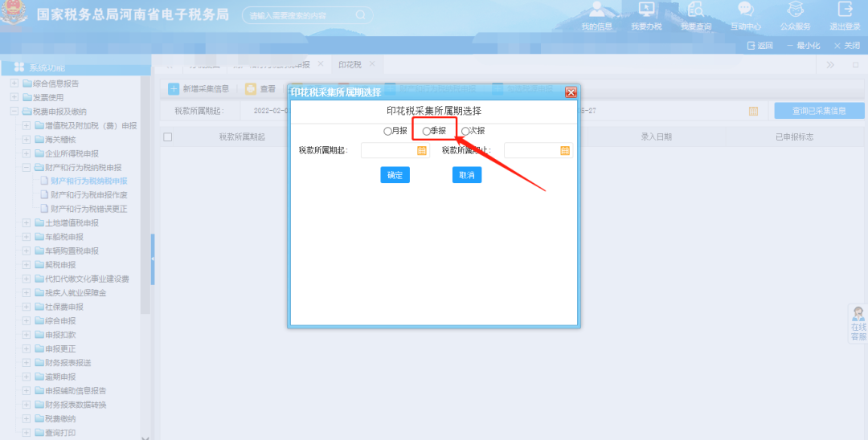Click the 公众服务 icon
868x440 pixels.
(x=795, y=10)
